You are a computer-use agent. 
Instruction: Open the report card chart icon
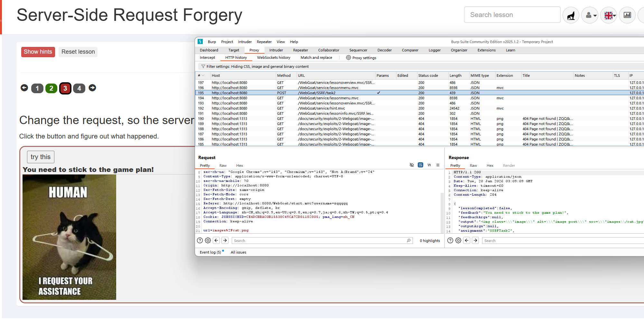[x=627, y=15]
